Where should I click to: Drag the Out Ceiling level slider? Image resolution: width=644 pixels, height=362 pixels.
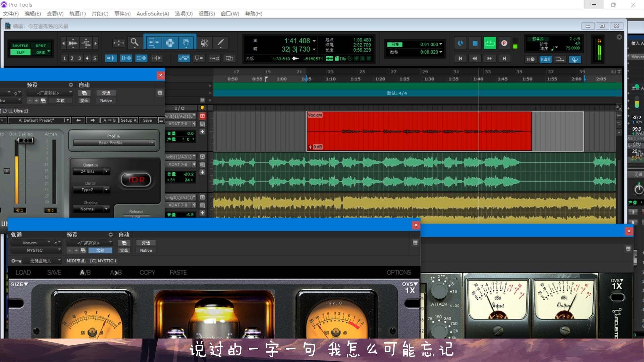point(24,140)
